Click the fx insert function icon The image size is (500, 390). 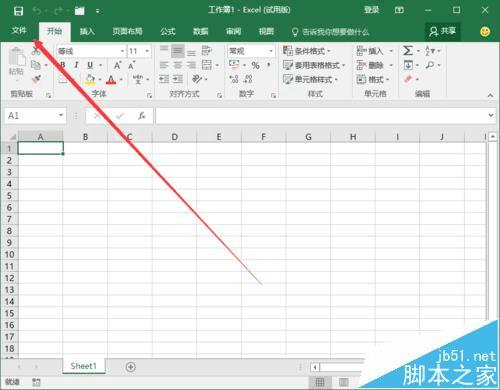[142, 116]
